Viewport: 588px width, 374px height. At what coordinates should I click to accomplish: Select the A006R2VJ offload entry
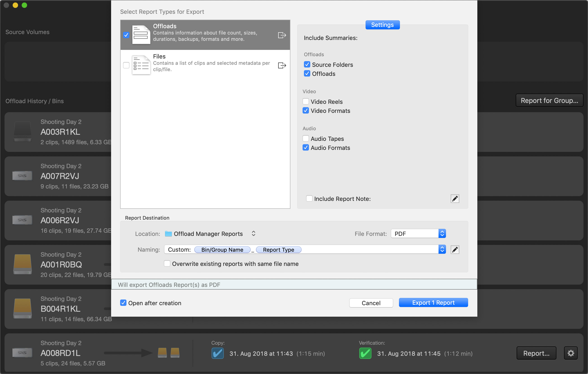tap(60, 220)
